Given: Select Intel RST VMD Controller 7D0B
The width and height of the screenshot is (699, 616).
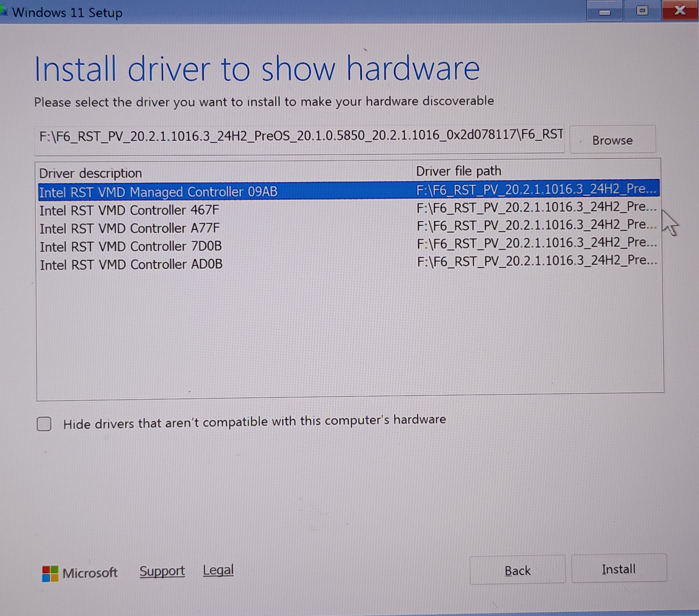Looking at the screenshot, I should [x=349, y=245].
